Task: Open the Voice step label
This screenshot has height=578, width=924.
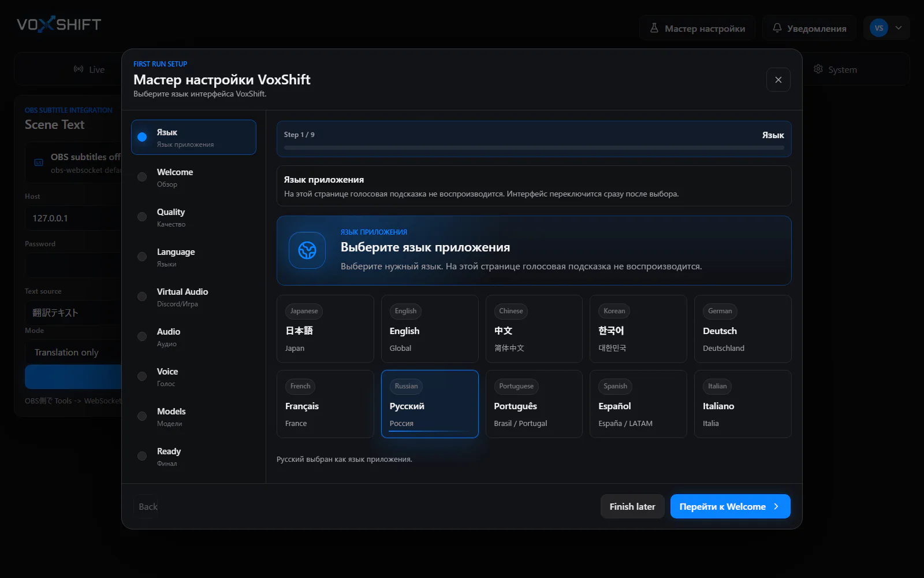Action: 167,372
